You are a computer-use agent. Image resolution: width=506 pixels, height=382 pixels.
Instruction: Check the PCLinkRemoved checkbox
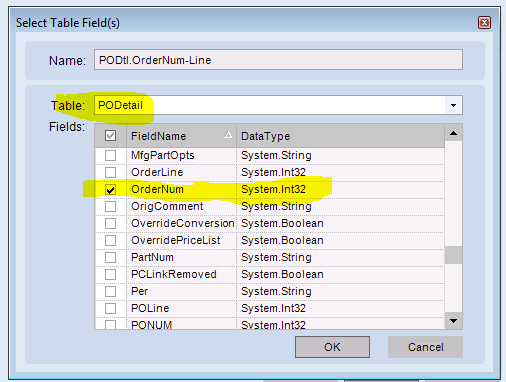[x=110, y=274]
